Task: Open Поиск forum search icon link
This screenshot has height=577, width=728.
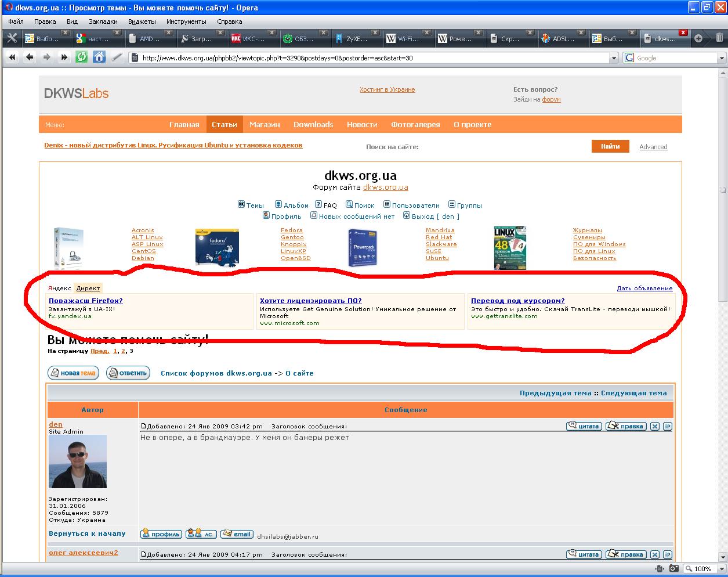Action: [x=360, y=205]
